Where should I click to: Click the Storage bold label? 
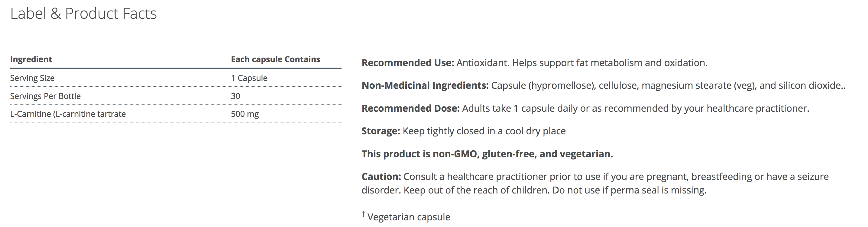point(381,131)
